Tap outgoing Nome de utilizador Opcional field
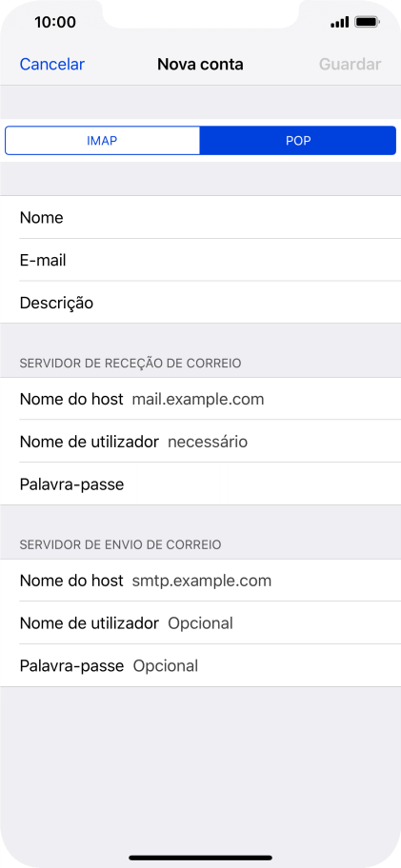 (x=200, y=623)
